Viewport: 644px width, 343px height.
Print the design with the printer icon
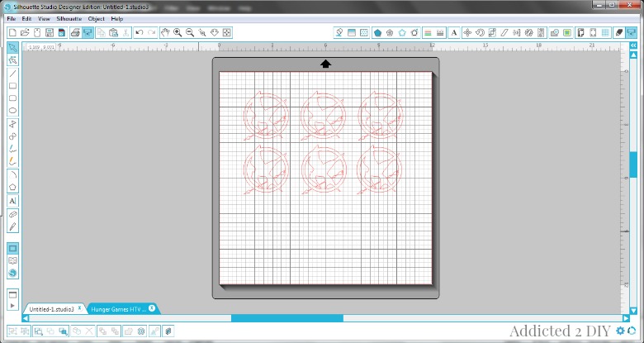coord(75,33)
